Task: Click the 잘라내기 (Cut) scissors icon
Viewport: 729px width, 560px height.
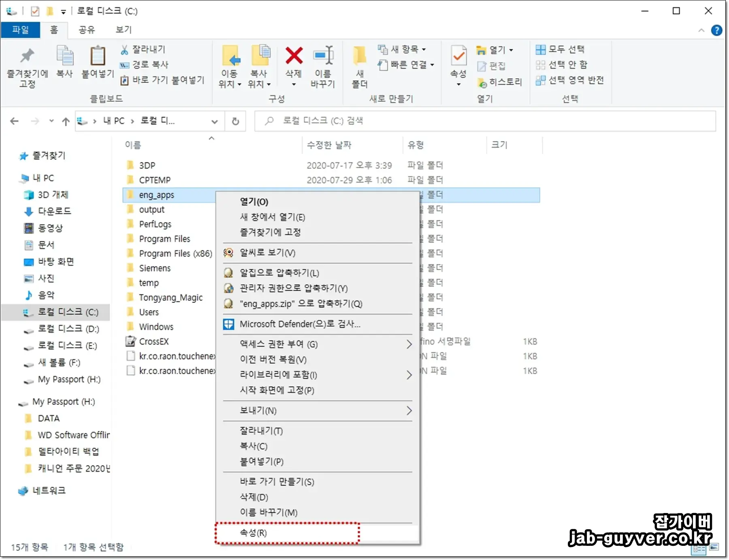Action: (124, 49)
